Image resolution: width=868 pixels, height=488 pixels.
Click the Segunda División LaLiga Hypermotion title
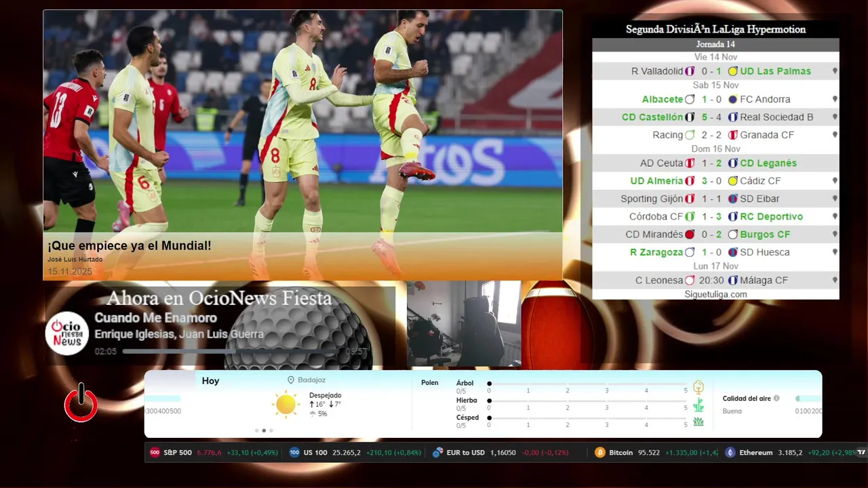(715, 29)
